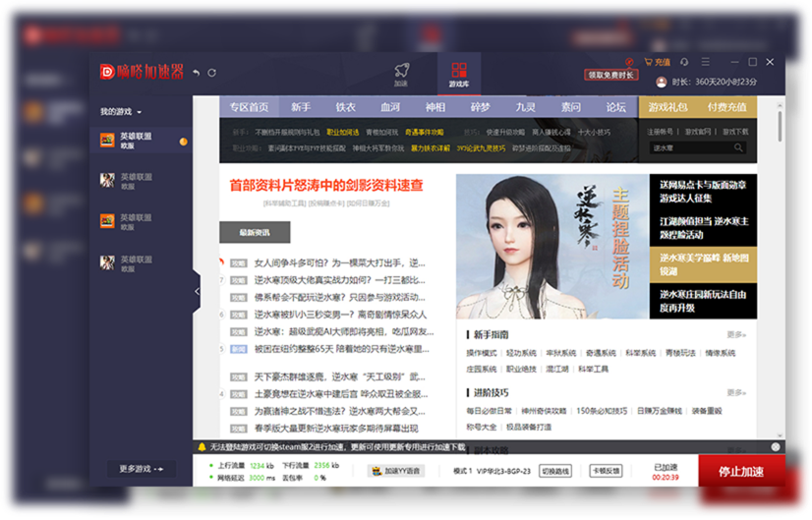Screen dimensions: 812x520
Task: Open the yellow 职业如何选 link
Action: click(343, 133)
